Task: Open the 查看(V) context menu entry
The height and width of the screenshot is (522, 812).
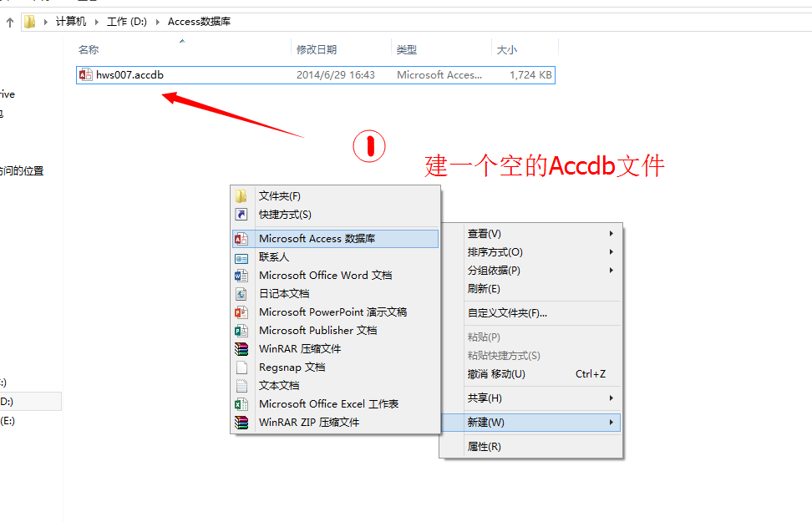Action: (x=530, y=234)
